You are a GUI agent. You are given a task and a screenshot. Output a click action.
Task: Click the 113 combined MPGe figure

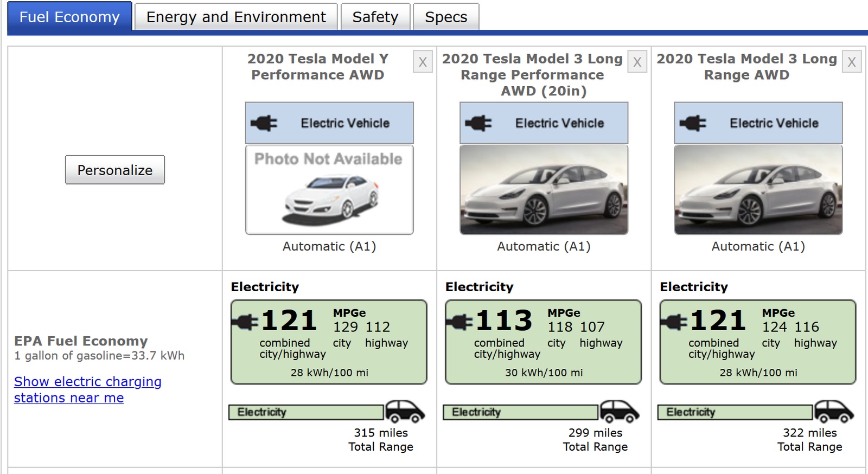[504, 320]
